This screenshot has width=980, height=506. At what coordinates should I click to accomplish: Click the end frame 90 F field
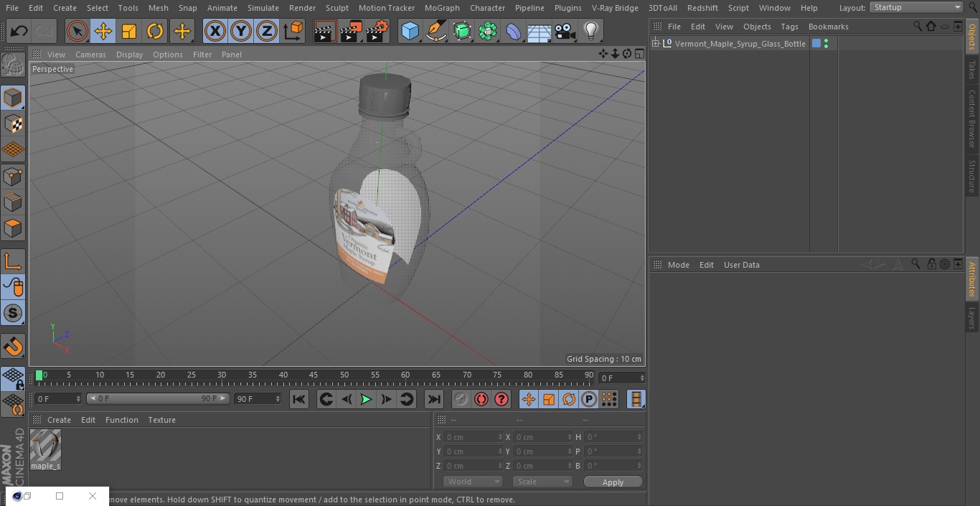click(258, 398)
